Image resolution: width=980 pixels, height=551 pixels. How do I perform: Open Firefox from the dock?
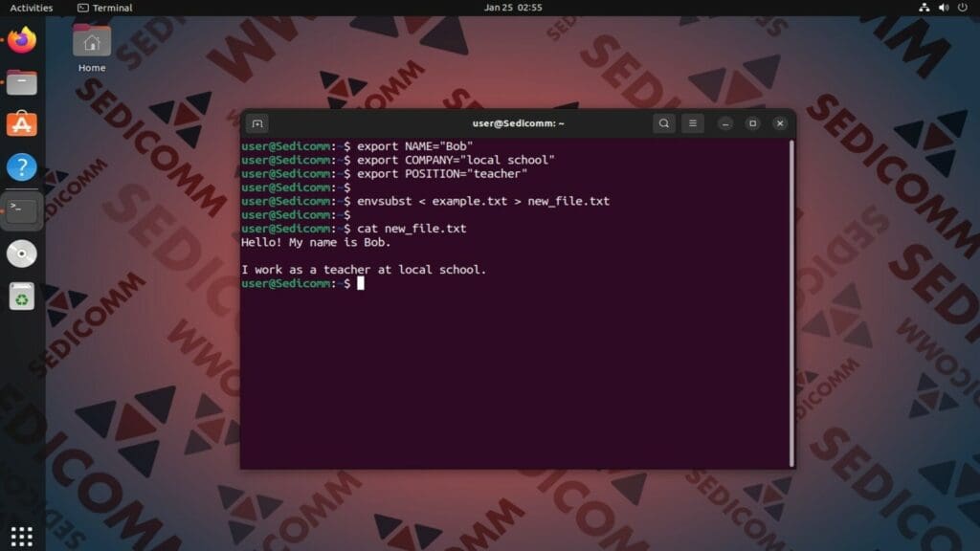[22, 40]
